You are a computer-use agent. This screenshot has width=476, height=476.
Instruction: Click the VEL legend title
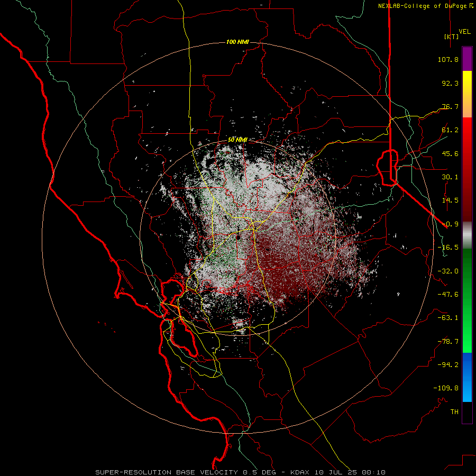tap(464, 32)
